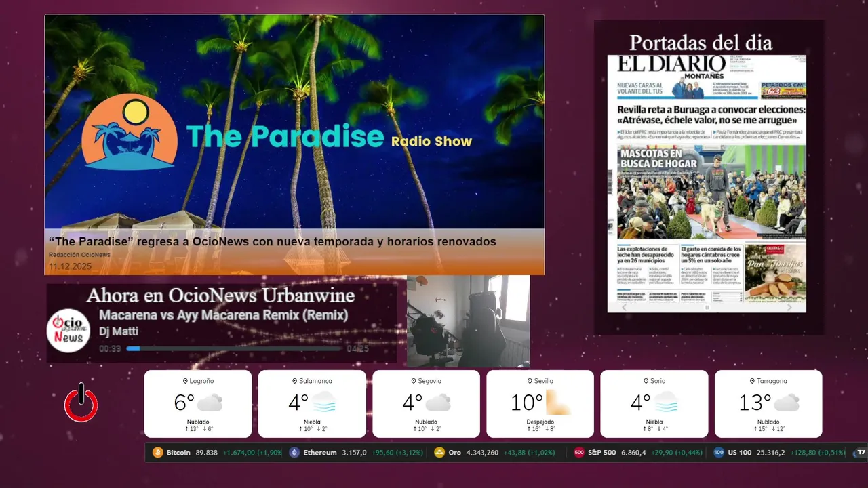Click the elapsed time 00:33

tap(110, 349)
